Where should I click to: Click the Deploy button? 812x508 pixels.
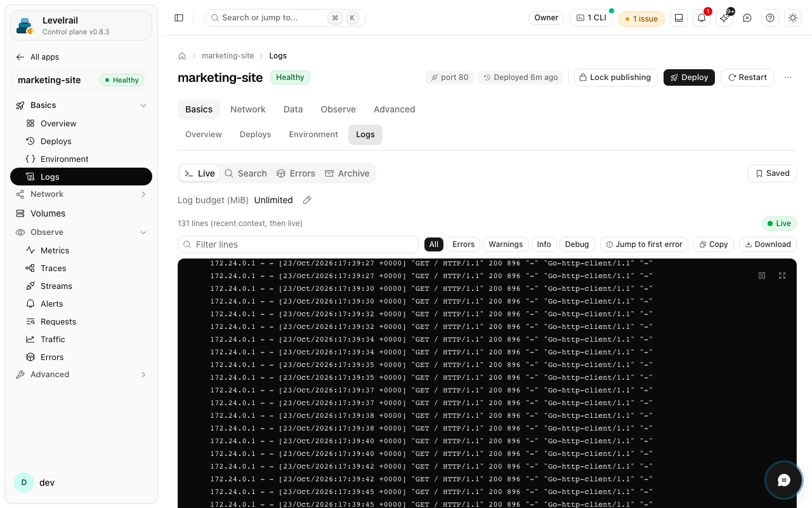(x=689, y=77)
